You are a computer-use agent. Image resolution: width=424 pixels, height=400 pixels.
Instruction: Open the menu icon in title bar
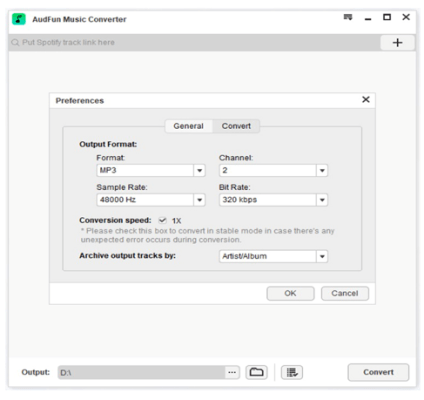(x=348, y=17)
